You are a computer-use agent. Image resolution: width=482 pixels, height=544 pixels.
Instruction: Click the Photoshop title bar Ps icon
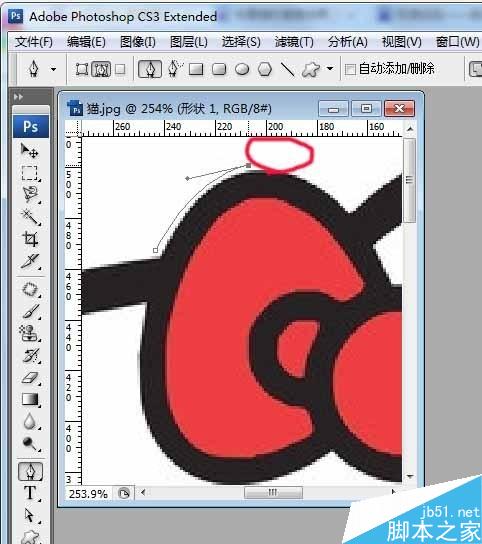point(15,16)
